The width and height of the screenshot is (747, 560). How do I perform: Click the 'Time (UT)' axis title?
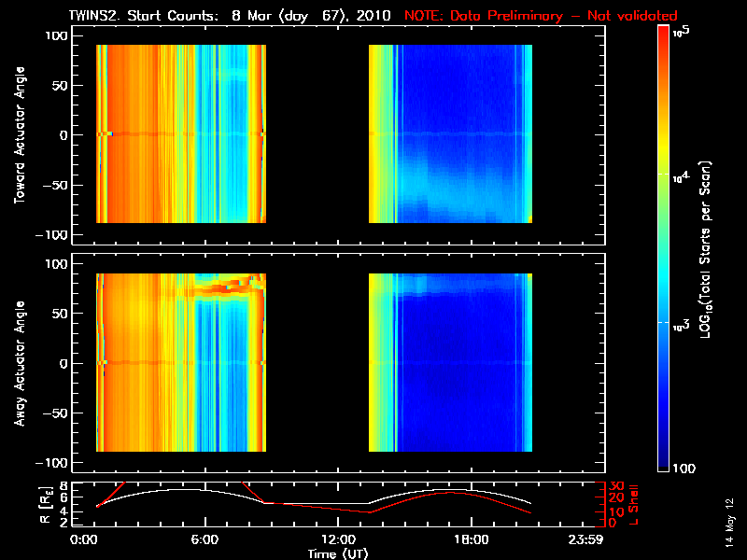tap(338, 553)
